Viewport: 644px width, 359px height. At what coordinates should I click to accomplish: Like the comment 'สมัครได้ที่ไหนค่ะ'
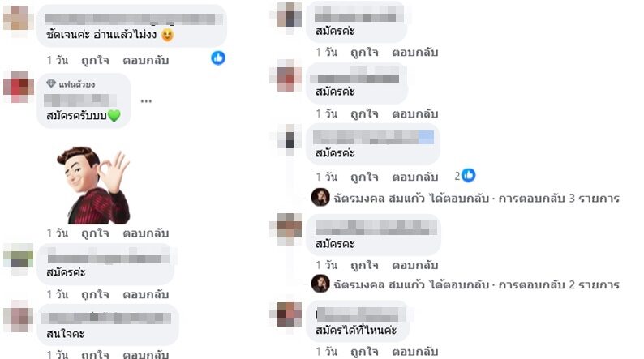pos(364,351)
